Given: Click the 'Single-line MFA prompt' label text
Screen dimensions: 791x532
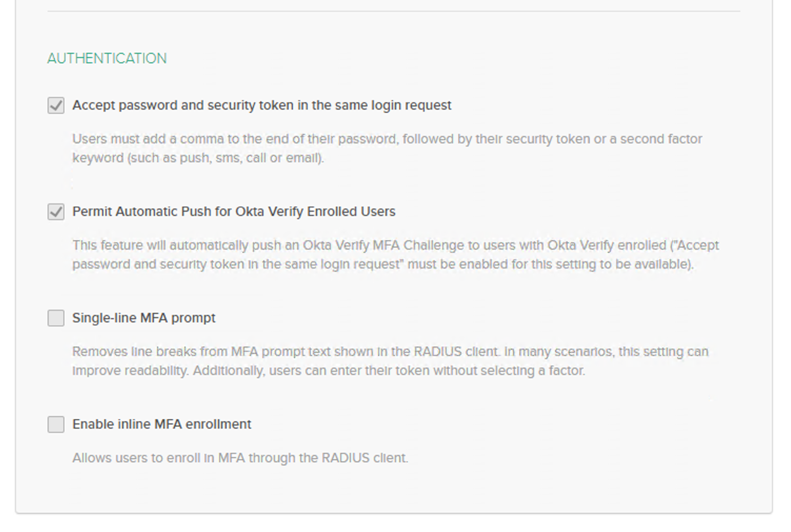Looking at the screenshot, I should pos(144,318).
